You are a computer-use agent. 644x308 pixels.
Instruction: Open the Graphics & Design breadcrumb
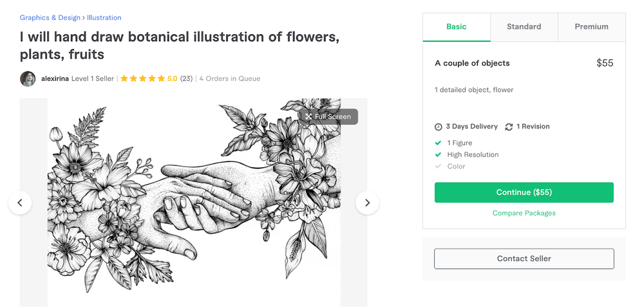coord(50,17)
